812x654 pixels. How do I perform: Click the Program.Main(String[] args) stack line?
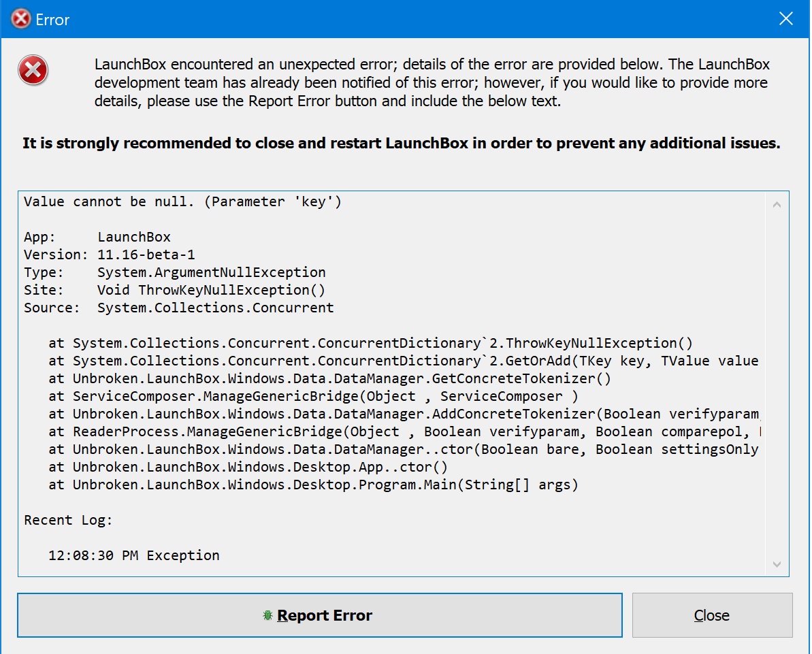tap(313, 485)
